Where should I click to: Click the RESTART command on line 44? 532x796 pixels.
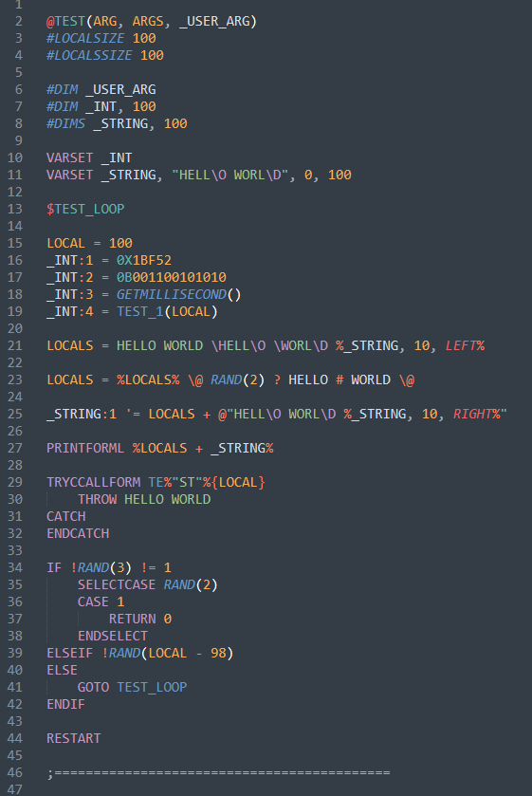74,739
